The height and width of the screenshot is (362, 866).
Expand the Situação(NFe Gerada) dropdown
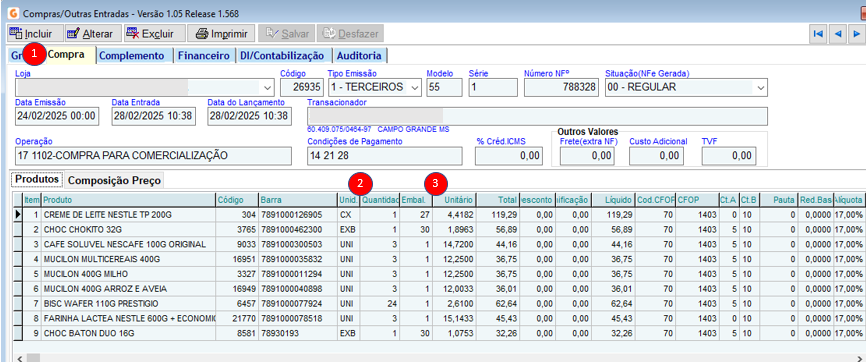coord(761,87)
